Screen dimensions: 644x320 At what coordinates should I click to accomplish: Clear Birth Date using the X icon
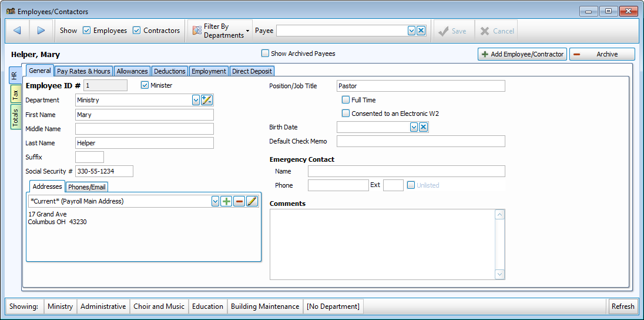click(423, 127)
